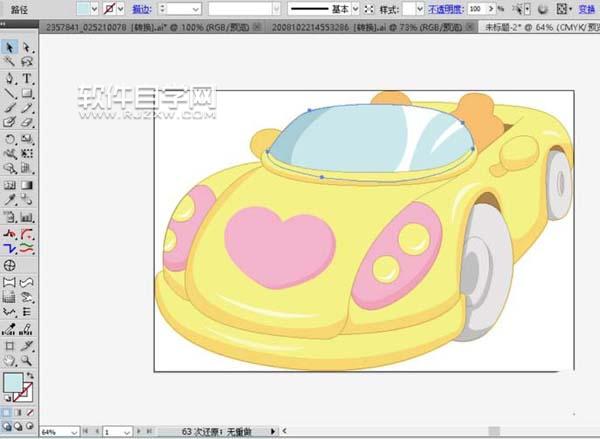Select the Rotate tool
This screenshot has height=439, width=600.
click(x=9, y=139)
